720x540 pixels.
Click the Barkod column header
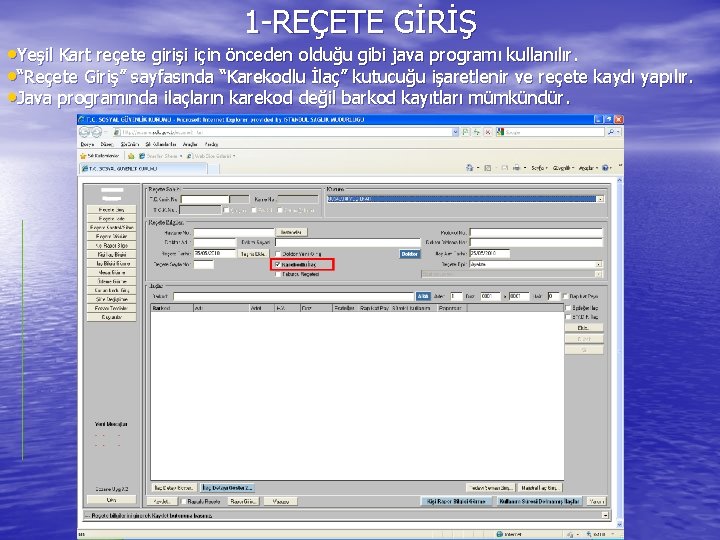pyautogui.click(x=172, y=308)
